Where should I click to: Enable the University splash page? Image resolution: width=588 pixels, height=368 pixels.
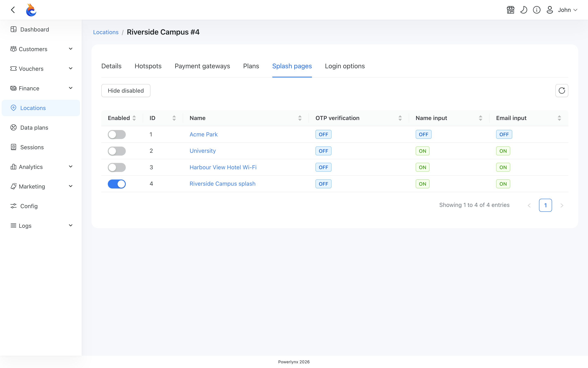(x=117, y=151)
